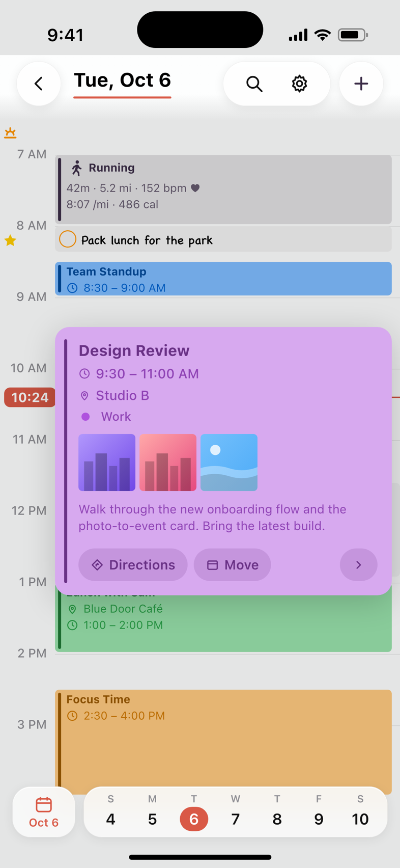
Task: Tap the cellular signal bars icon
Action: tap(298, 35)
